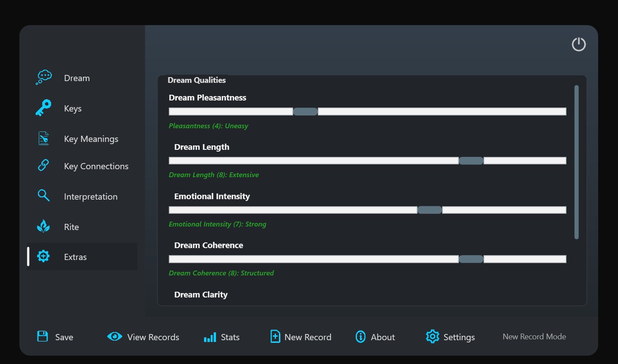618x364 pixels.
Task: Click the 'Pleasantness (4): Uneasy' text
Action: [x=208, y=126]
